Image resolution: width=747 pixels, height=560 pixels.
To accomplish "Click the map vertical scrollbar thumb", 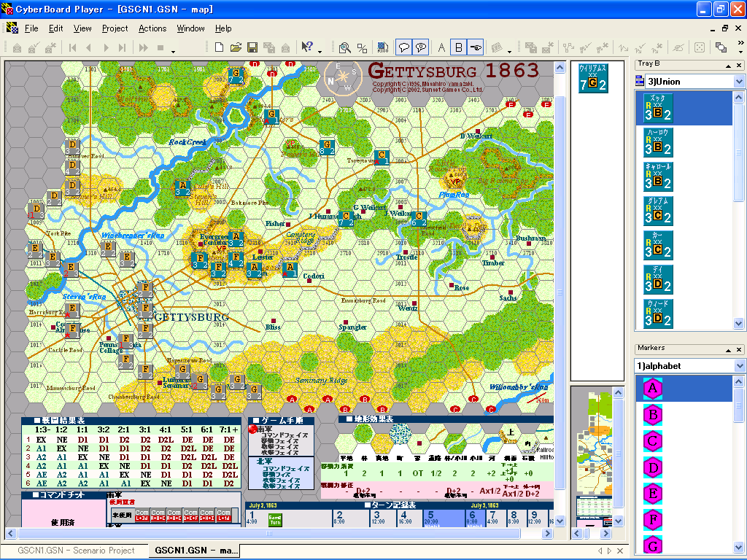I will 560,292.
